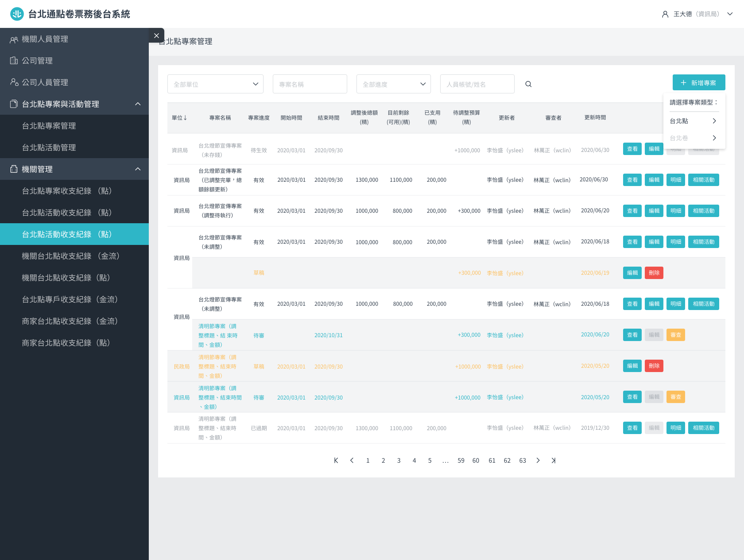
Task: Open the 全部單位 dropdown
Action: click(215, 84)
